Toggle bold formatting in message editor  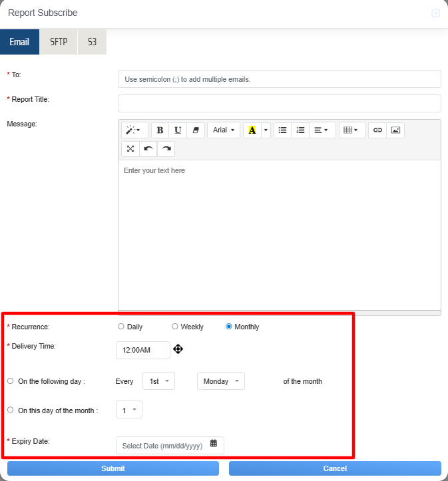coord(160,130)
